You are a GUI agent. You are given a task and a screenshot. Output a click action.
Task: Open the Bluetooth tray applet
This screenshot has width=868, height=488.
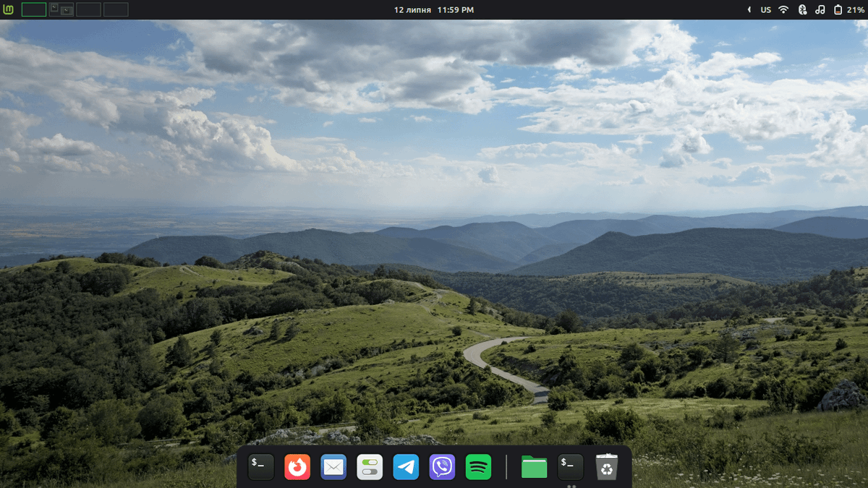[802, 10]
